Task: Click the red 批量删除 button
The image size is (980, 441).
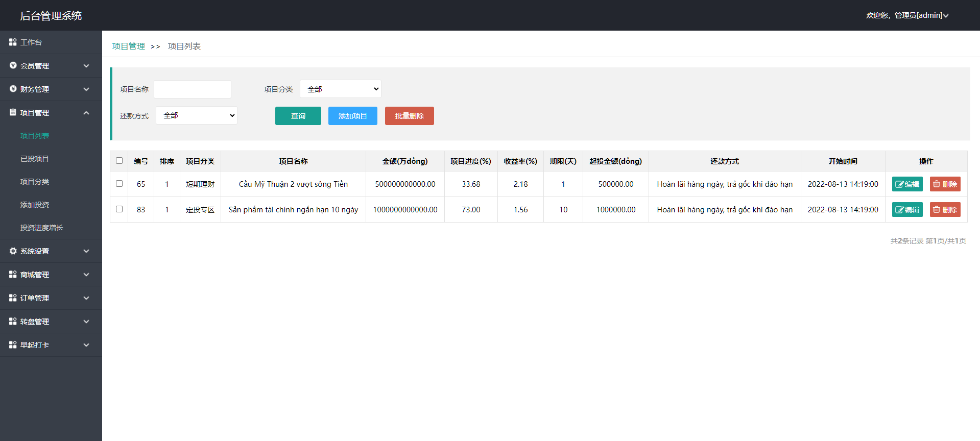Action: tap(409, 116)
